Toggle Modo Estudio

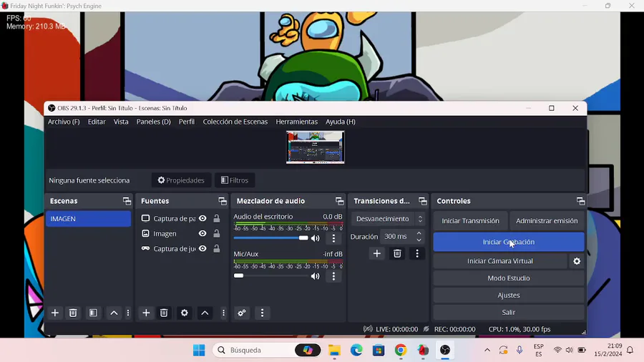(x=509, y=278)
